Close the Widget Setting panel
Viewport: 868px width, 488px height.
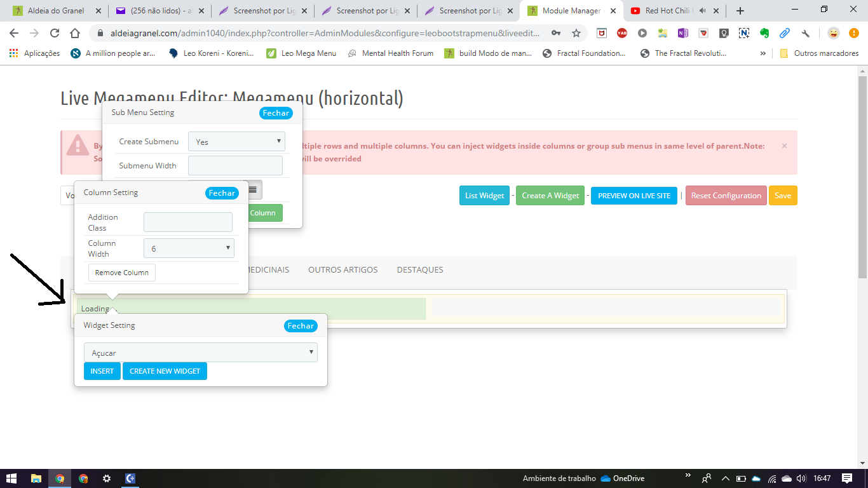pos(301,326)
